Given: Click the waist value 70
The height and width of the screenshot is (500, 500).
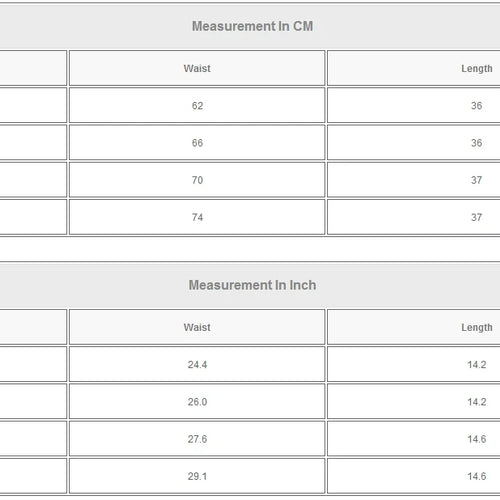Looking at the screenshot, I should coord(197,180).
